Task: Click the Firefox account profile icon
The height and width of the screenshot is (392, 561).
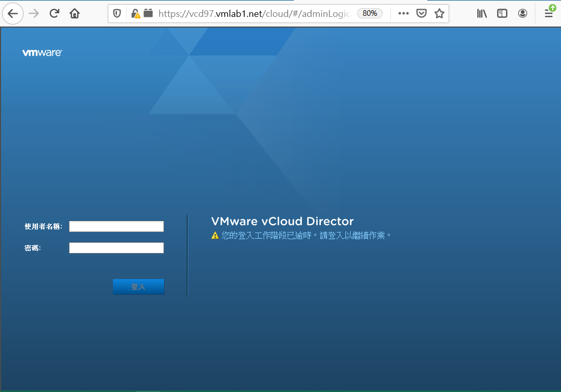Action: tap(522, 13)
